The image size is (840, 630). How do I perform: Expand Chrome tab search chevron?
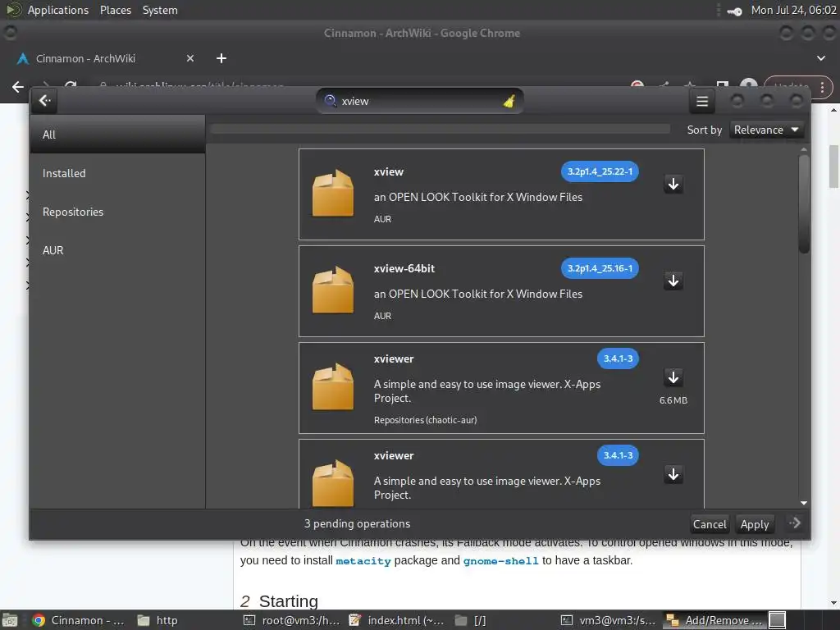click(820, 58)
